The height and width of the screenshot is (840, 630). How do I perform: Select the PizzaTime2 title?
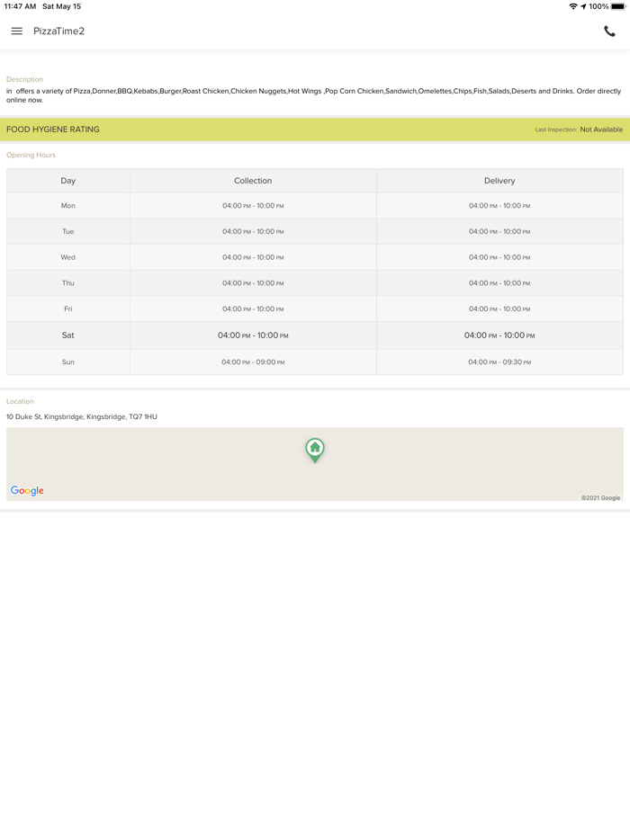coord(59,31)
